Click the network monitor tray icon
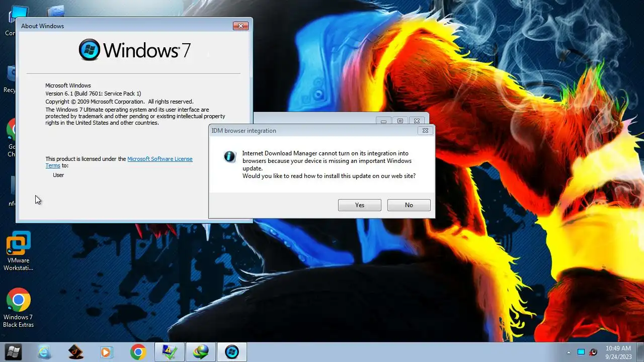Image resolution: width=644 pixels, height=362 pixels. click(x=581, y=352)
